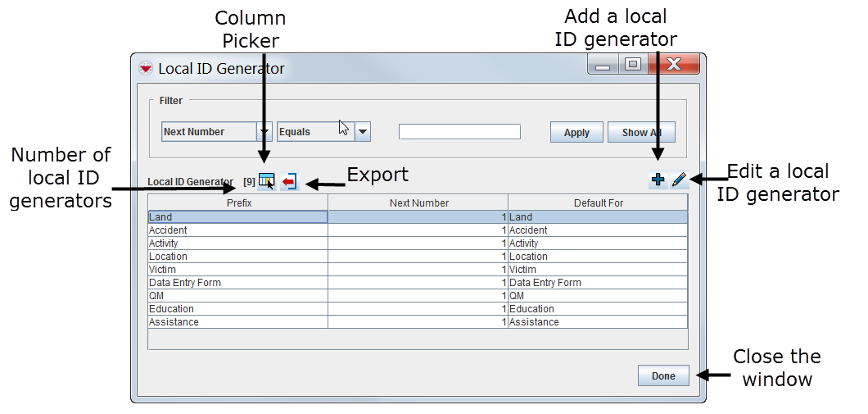Image resolution: width=868 pixels, height=414 pixels.
Task: Select the Assistance prefix row
Action: click(237, 322)
